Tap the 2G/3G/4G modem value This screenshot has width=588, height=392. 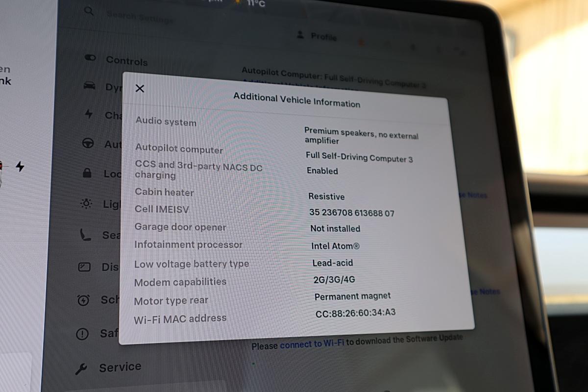tap(334, 280)
